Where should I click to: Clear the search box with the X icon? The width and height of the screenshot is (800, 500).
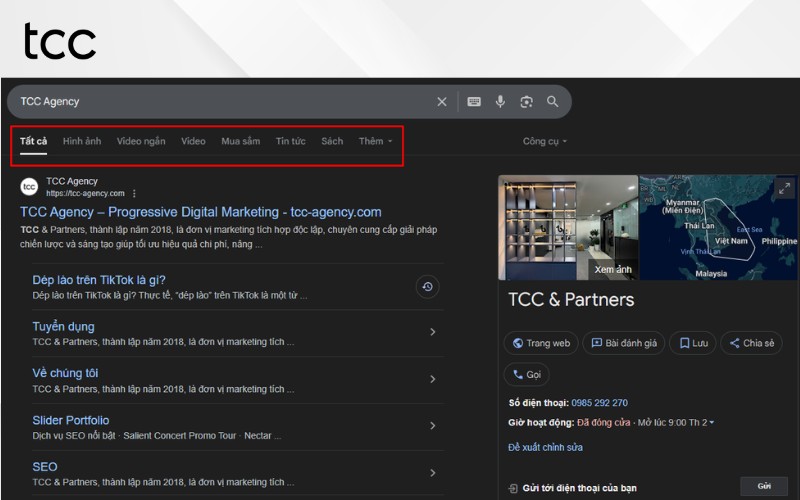coord(442,102)
